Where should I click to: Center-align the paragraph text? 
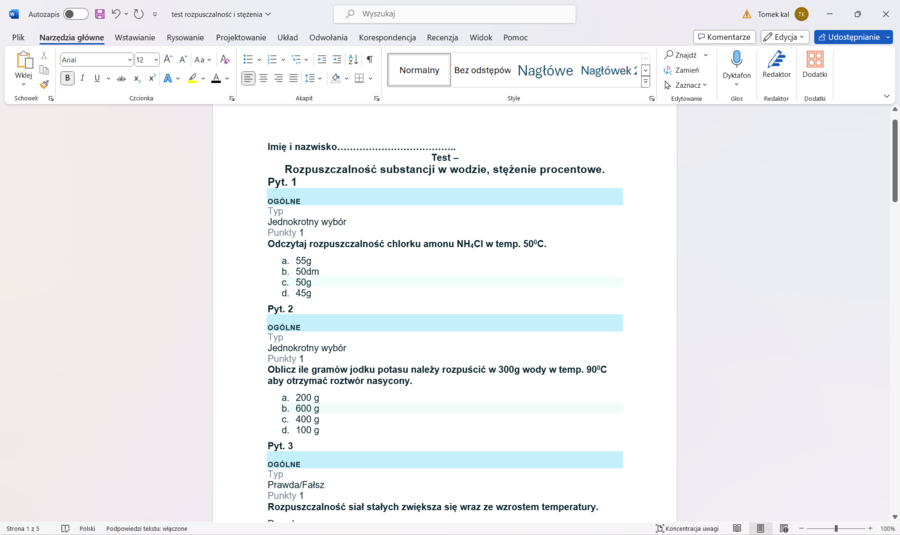coord(263,78)
